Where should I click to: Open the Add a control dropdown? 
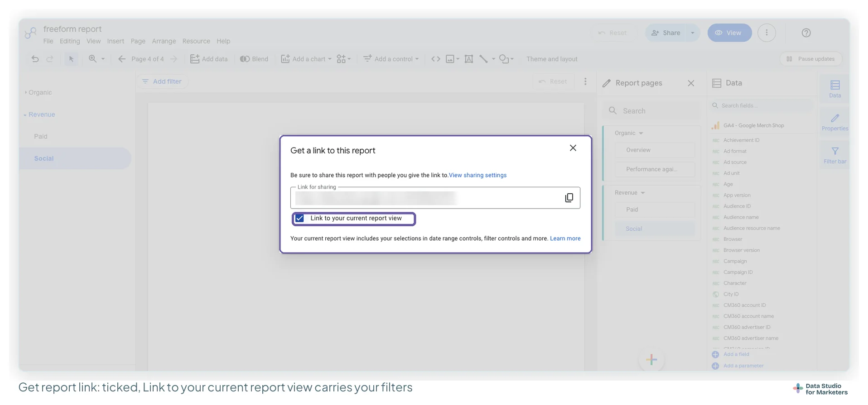coord(391,59)
